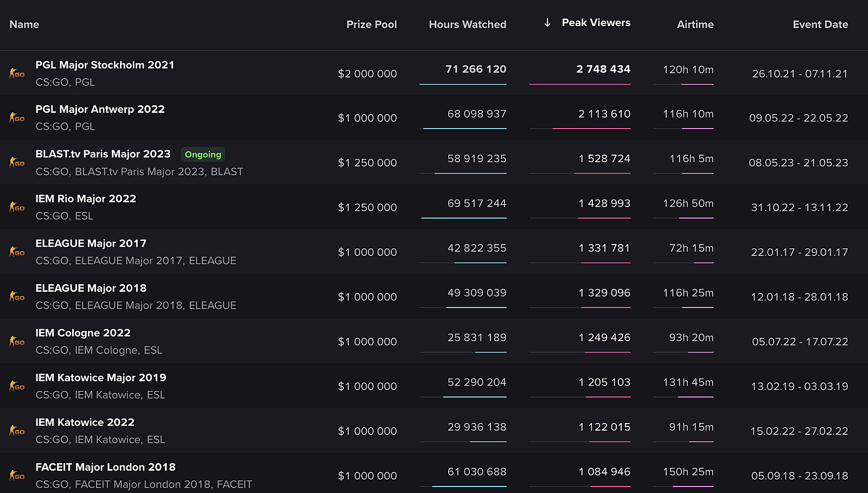This screenshot has height=493, width=868.
Task: Click hours watched value 61 030 688
Action: [477, 472]
